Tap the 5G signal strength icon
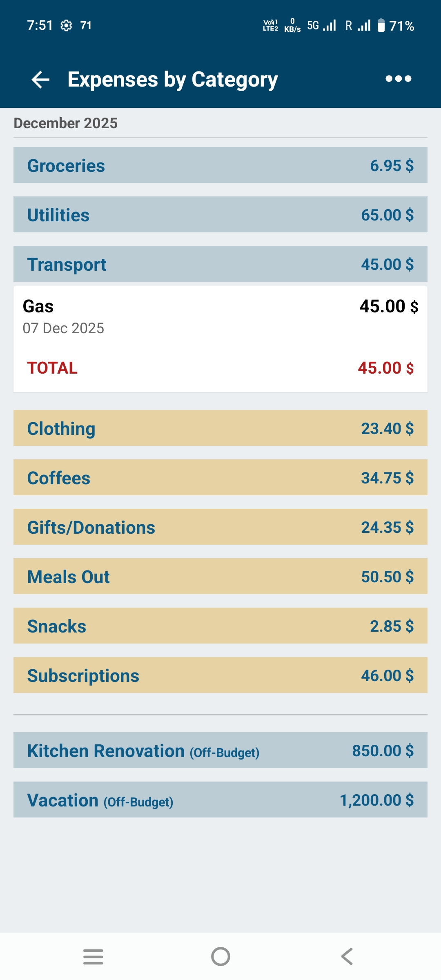Screen dimensions: 441x980 click(330, 26)
